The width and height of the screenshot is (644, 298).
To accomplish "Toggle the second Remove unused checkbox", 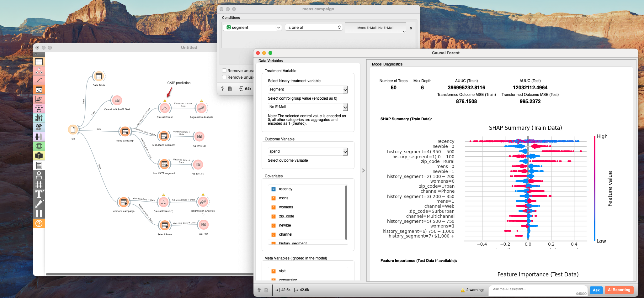I will point(224,77).
